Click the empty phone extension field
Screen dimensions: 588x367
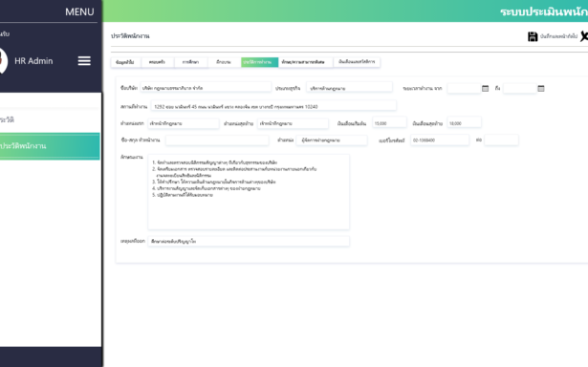501,140
